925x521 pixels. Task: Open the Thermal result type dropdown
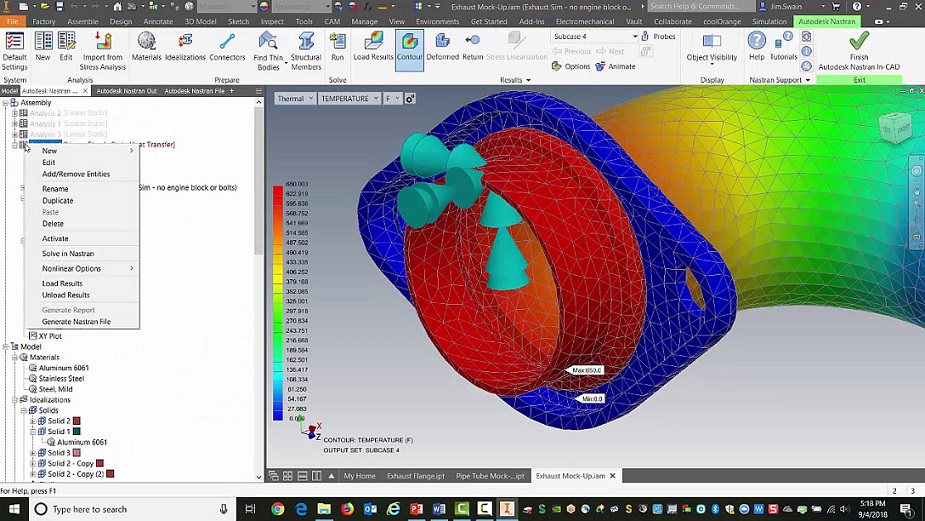295,99
